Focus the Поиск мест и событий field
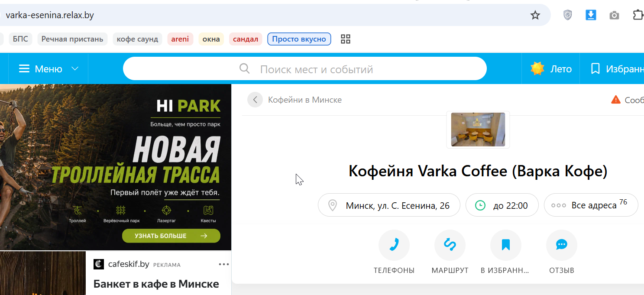 click(x=305, y=68)
